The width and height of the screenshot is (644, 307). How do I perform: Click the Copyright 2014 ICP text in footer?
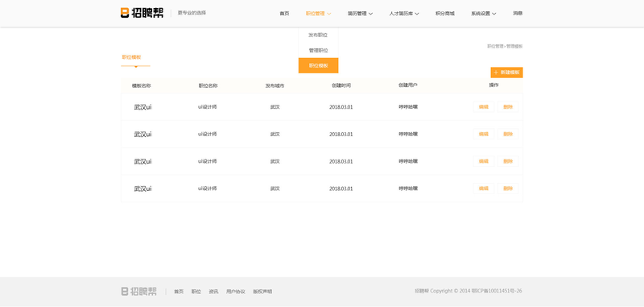(x=469, y=291)
